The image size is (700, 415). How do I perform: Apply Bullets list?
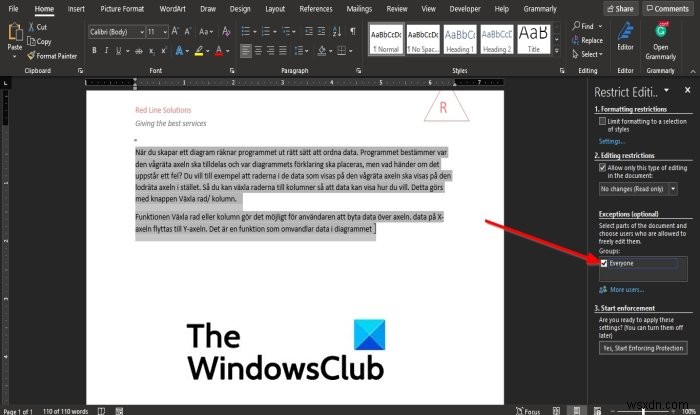(x=246, y=31)
